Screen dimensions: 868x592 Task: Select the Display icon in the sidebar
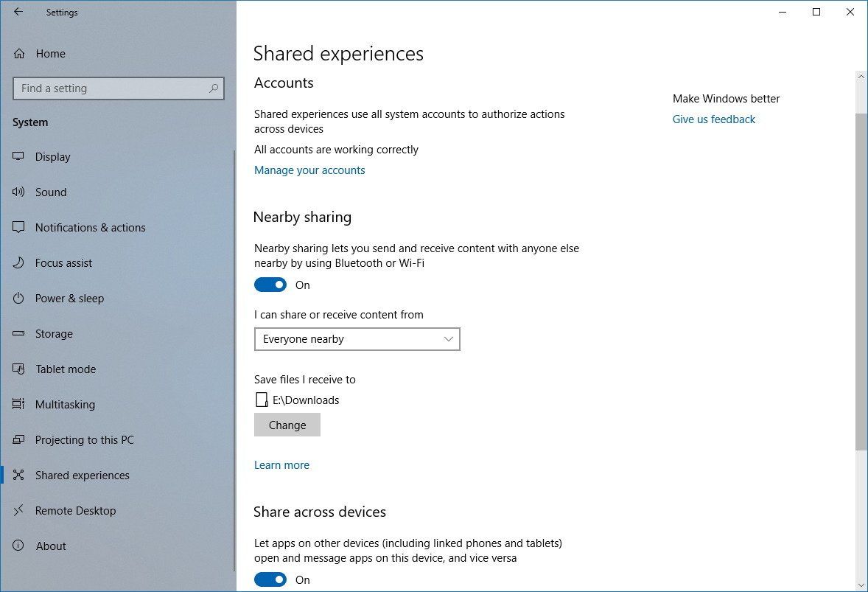coord(18,156)
